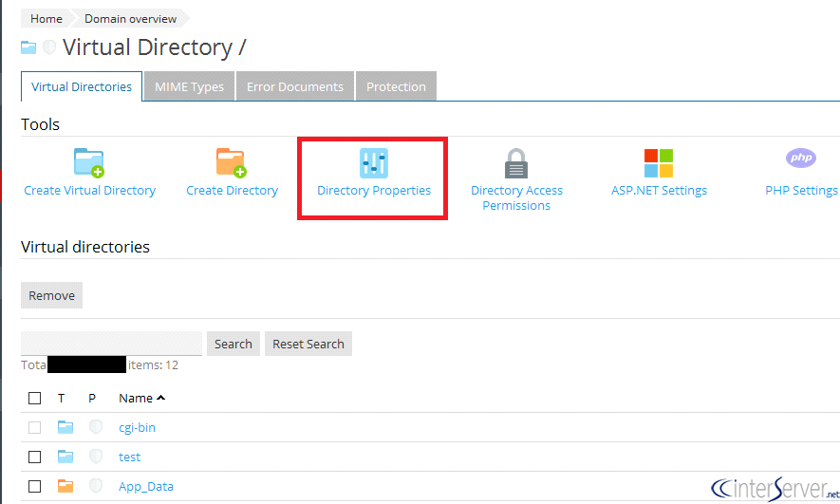
Task: Click the protection shield in test row
Action: (x=96, y=457)
